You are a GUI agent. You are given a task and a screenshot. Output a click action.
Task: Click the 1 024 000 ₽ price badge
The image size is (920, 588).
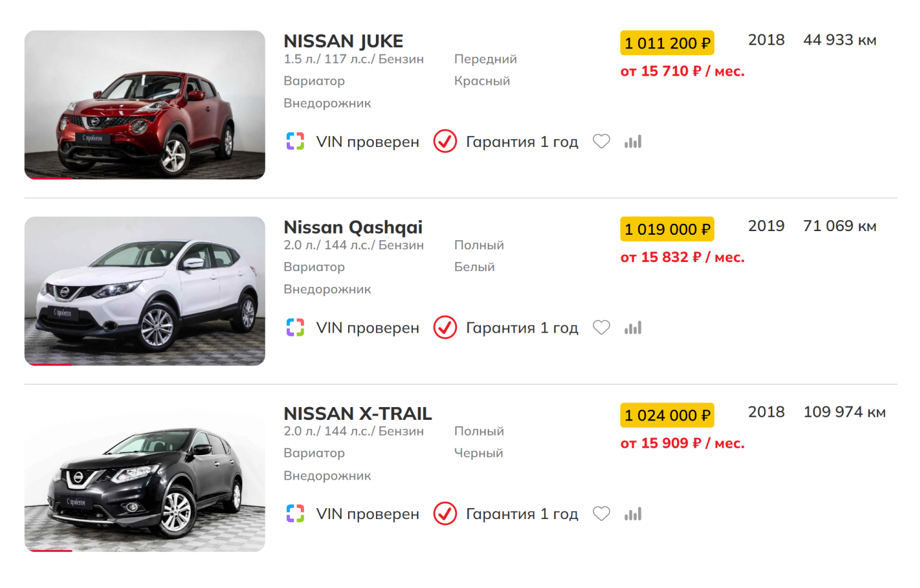[667, 416]
